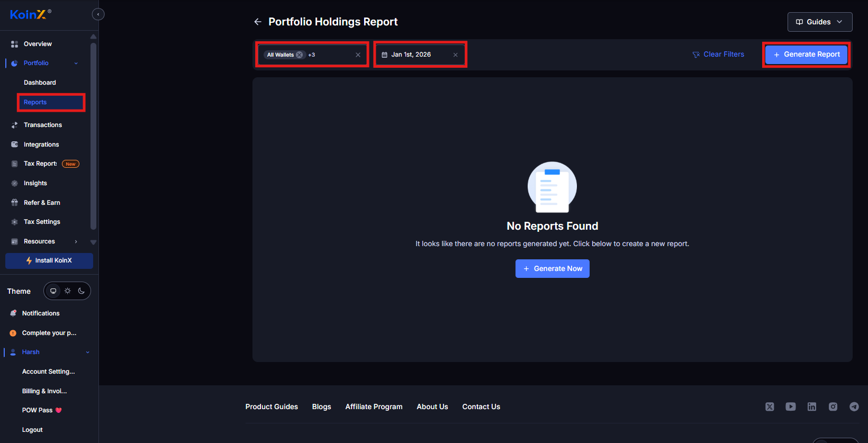Open Billing & Invoices
This screenshot has height=443, width=868.
click(44, 391)
